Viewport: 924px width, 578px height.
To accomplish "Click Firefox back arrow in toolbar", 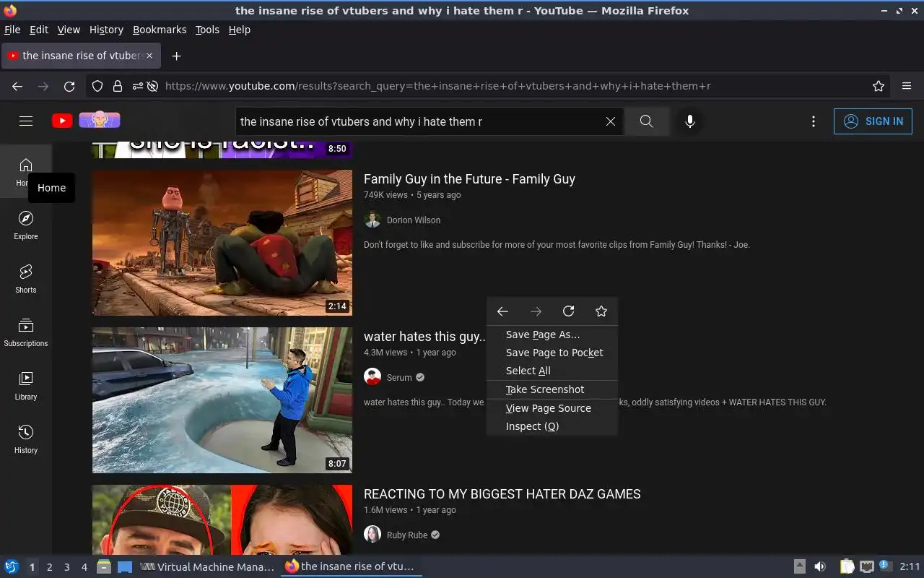I will click(x=17, y=86).
